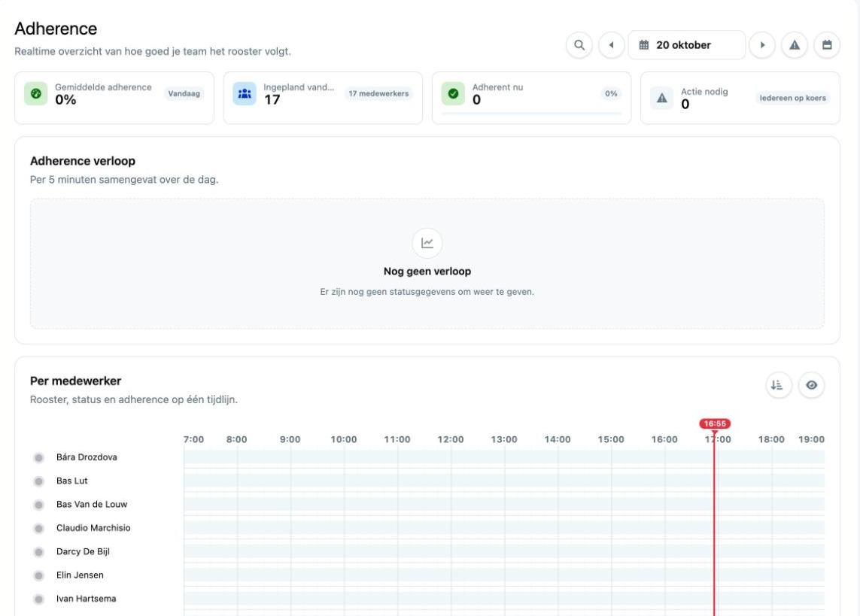Click the sort icon in Per medewerker
This screenshot has height=616, width=860.
[x=778, y=385]
